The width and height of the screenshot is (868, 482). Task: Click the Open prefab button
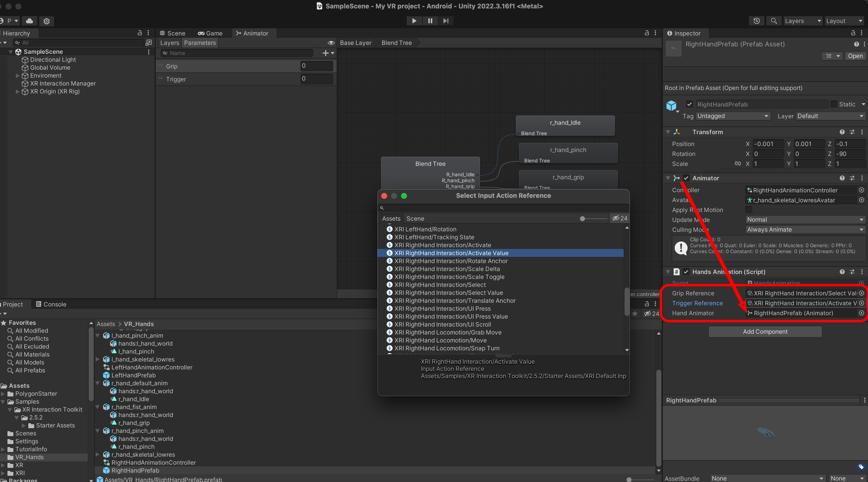click(x=855, y=56)
